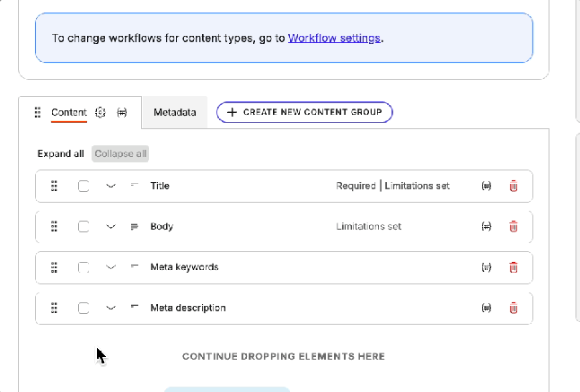Click Body's Limitations set label

(x=368, y=226)
